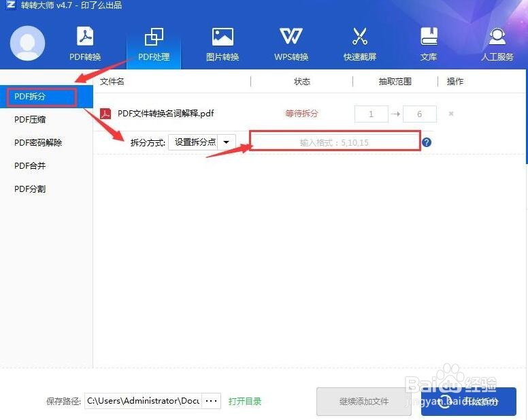The height and width of the screenshot is (420, 528).
Task: Open PDF分割 in sidebar
Action: click(30, 189)
